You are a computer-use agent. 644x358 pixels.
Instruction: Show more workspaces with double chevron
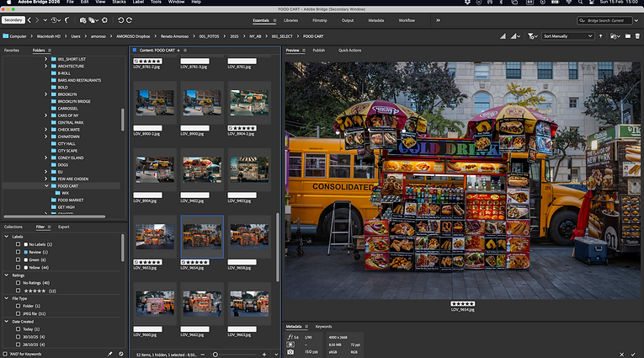(439, 20)
